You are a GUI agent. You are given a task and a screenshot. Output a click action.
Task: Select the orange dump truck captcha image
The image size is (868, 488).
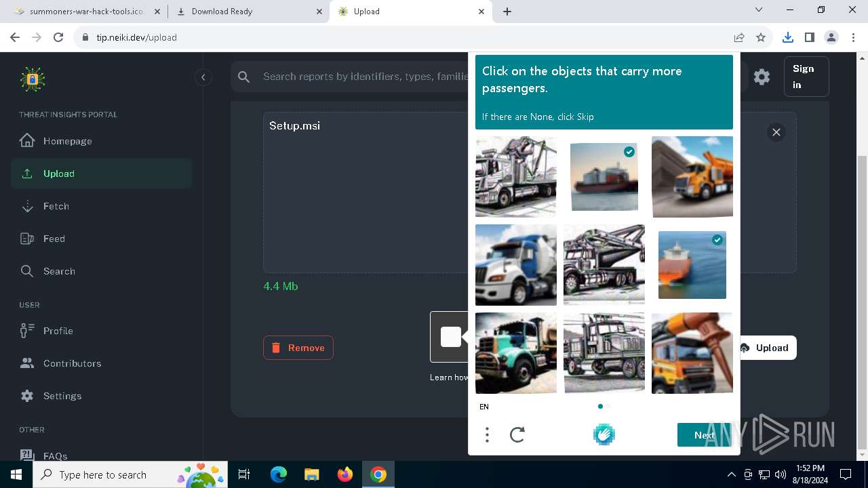692,177
